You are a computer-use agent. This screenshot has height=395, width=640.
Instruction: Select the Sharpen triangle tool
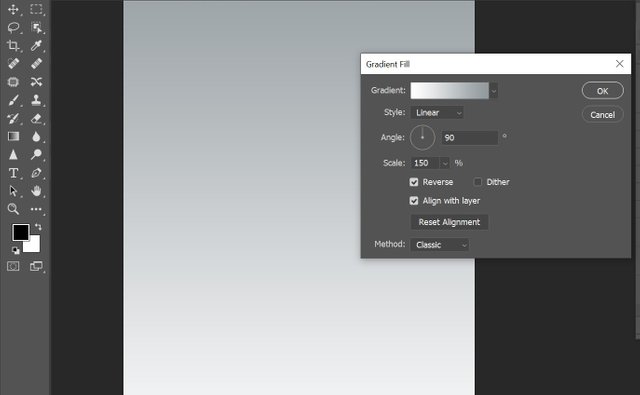coord(13,154)
